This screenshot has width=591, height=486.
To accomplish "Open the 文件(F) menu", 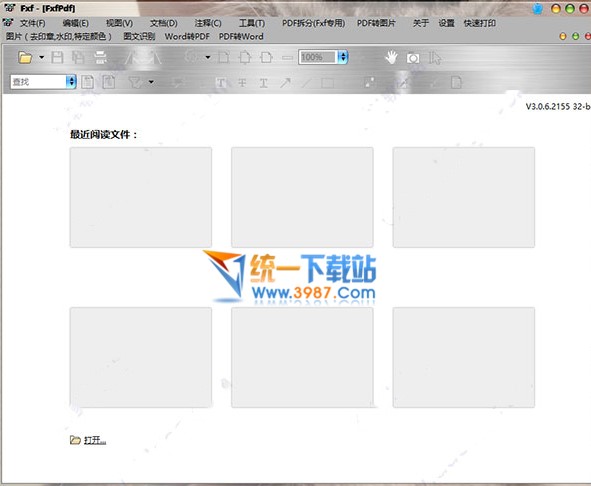I will [32, 23].
